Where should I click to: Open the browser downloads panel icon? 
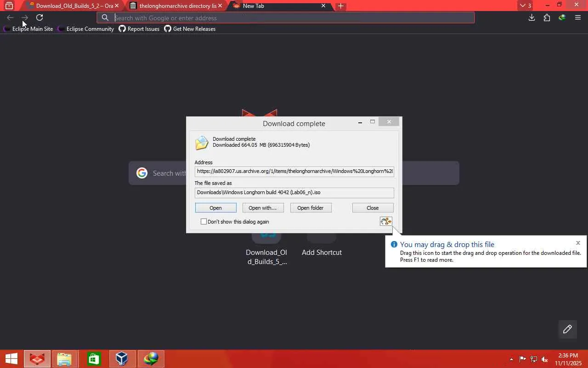(x=531, y=17)
